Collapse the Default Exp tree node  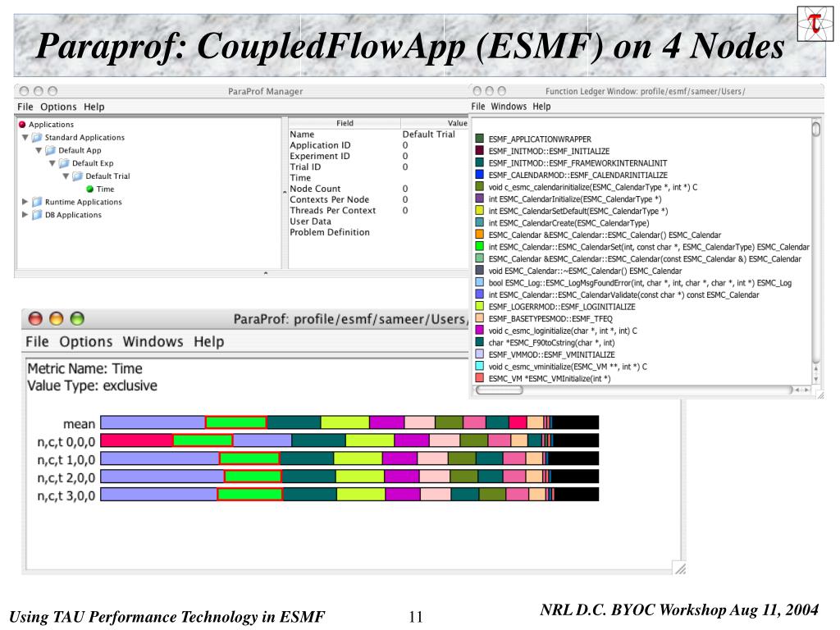point(52,163)
